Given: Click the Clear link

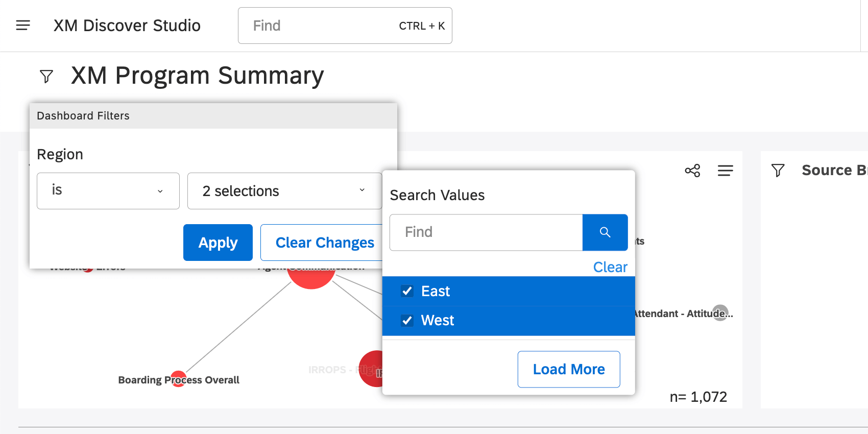Looking at the screenshot, I should point(610,267).
